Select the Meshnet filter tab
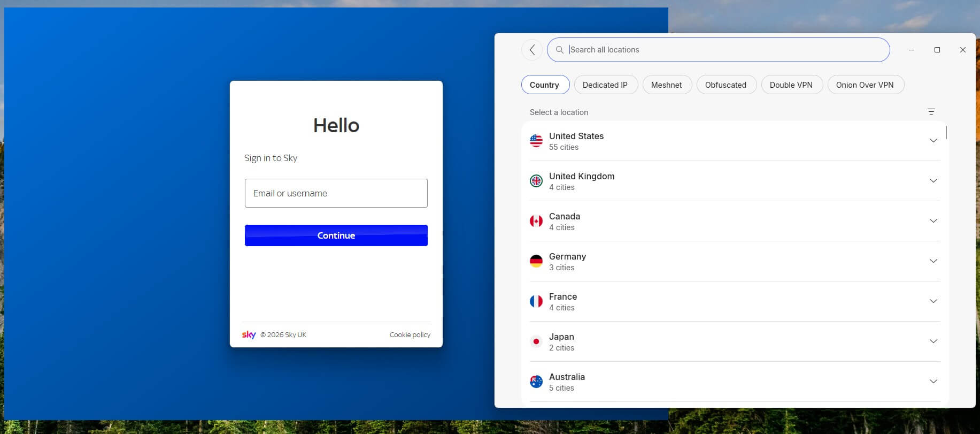The width and height of the screenshot is (980, 434). coord(667,85)
